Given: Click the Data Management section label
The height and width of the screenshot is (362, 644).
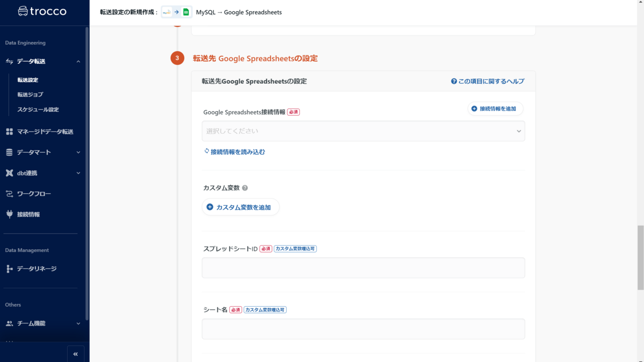Looking at the screenshot, I should point(27,250).
